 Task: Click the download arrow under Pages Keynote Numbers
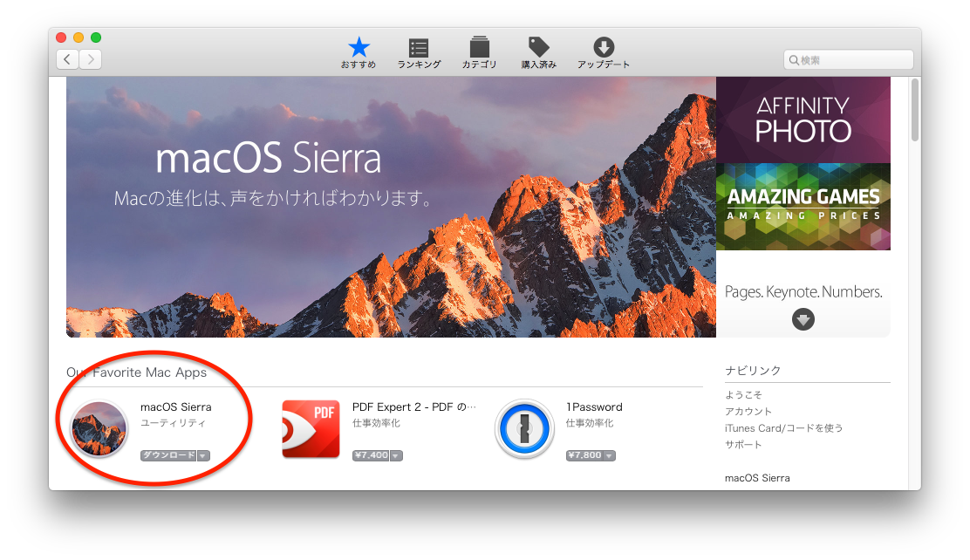point(803,319)
